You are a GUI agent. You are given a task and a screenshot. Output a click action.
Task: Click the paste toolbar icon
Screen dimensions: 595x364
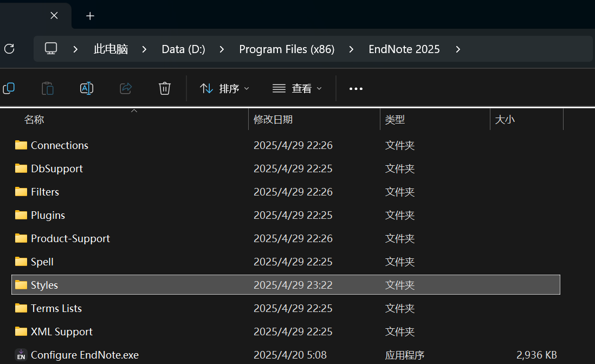[x=48, y=88]
